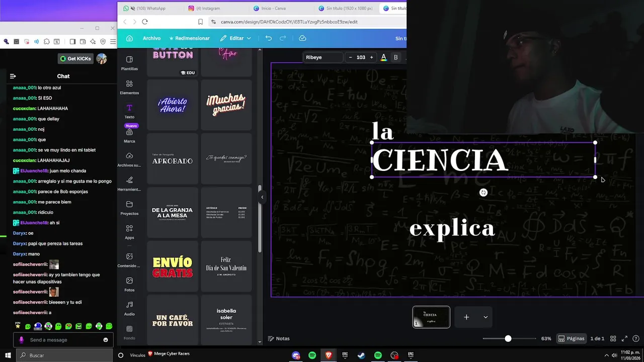Screen dimensions: 644x362
Task: Redo the last Canva action
Action: tap(283, 38)
